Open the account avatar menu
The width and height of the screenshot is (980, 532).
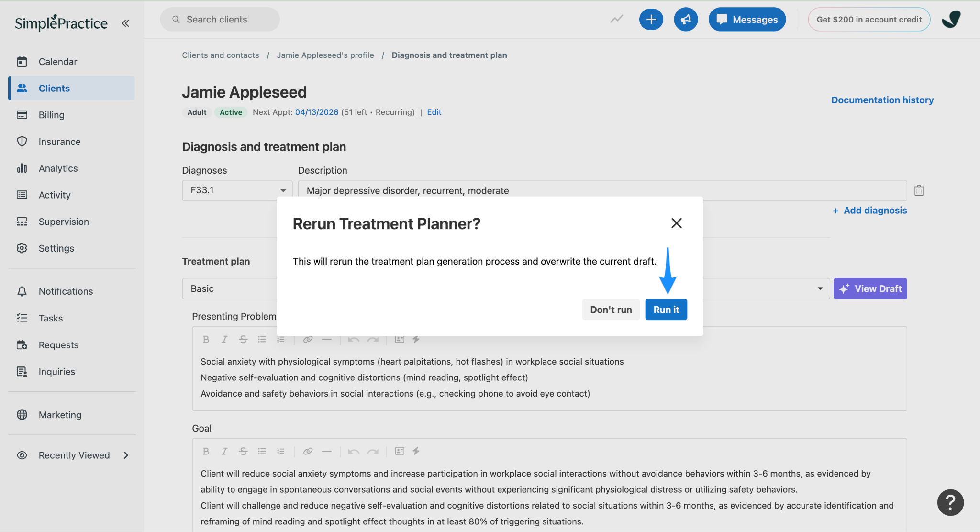[x=951, y=19]
